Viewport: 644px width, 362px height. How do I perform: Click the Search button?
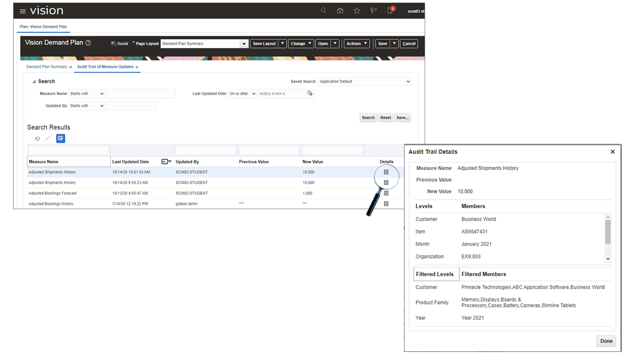(x=368, y=118)
